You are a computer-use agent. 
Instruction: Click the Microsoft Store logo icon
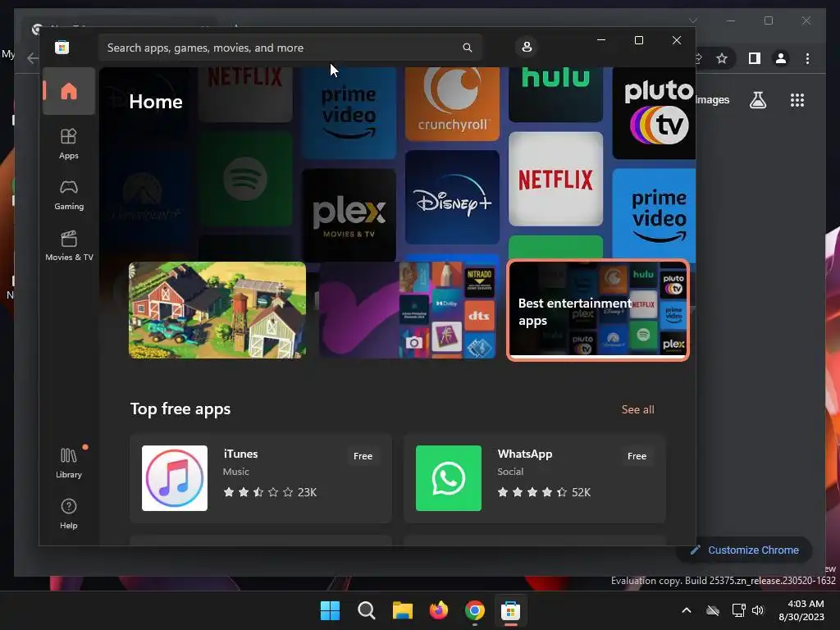62,47
